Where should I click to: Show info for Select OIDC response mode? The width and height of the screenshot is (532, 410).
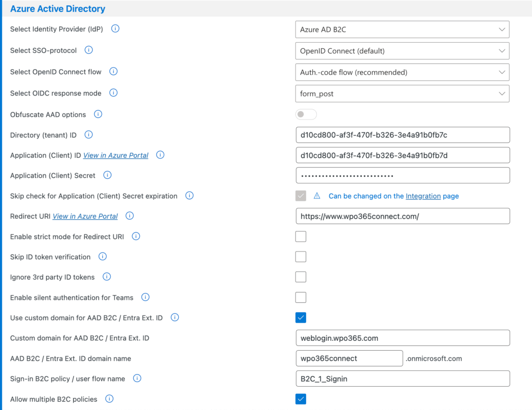113,92
